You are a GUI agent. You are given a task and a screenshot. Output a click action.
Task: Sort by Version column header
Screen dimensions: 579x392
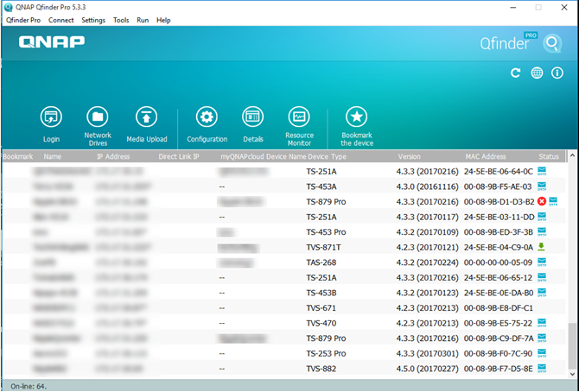(409, 156)
